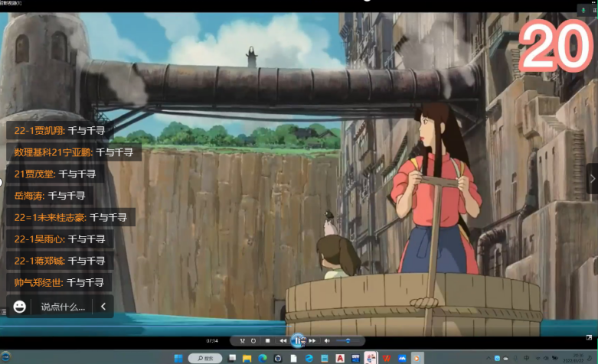Open the blue DIY app taskbar icon
This screenshot has height=364, width=598.
pyautogui.click(x=355, y=359)
